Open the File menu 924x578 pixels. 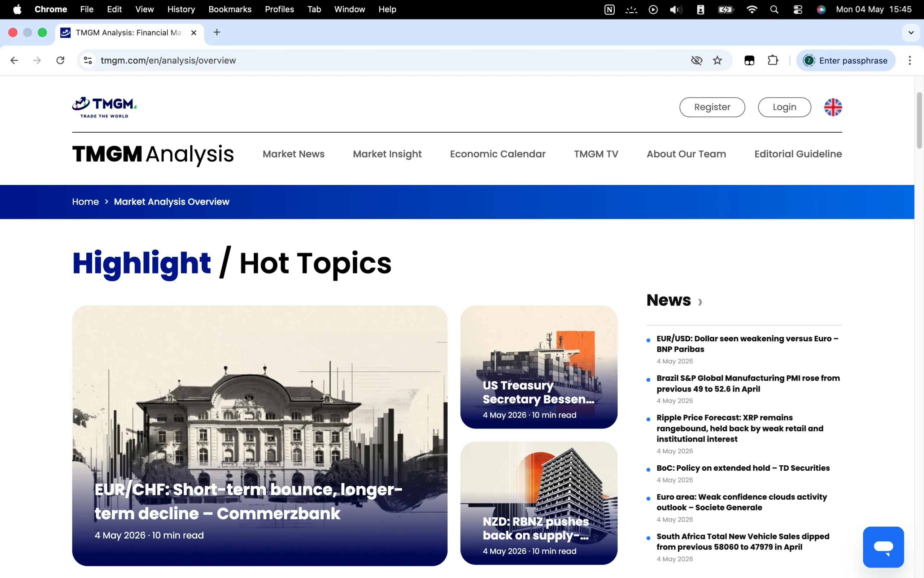87,9
